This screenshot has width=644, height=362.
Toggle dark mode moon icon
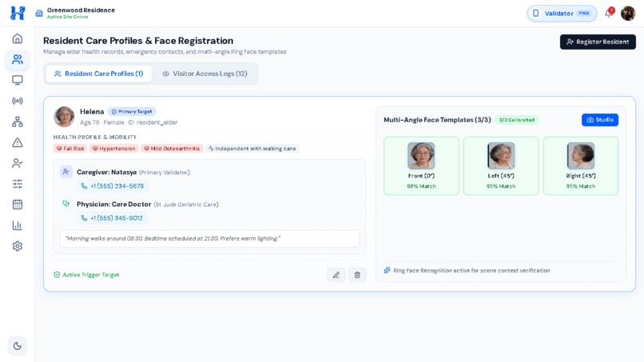click(x=18, y=346)
